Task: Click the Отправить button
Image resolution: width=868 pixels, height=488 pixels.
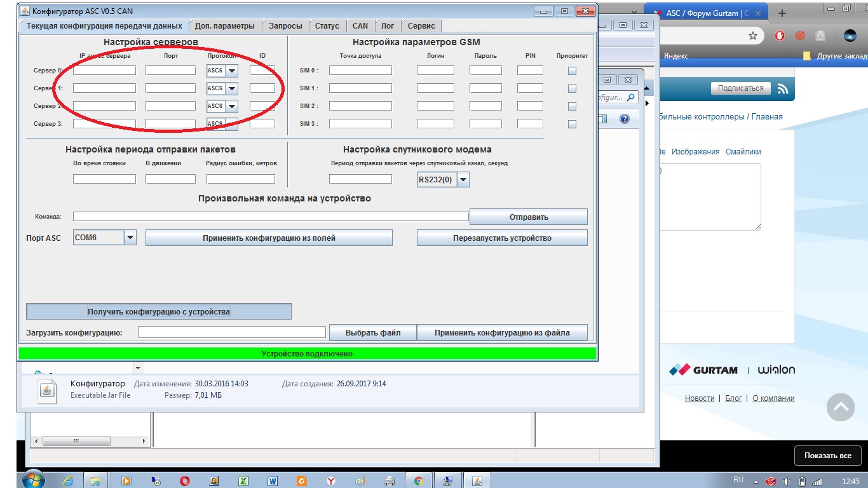Action: pos(528,217)
